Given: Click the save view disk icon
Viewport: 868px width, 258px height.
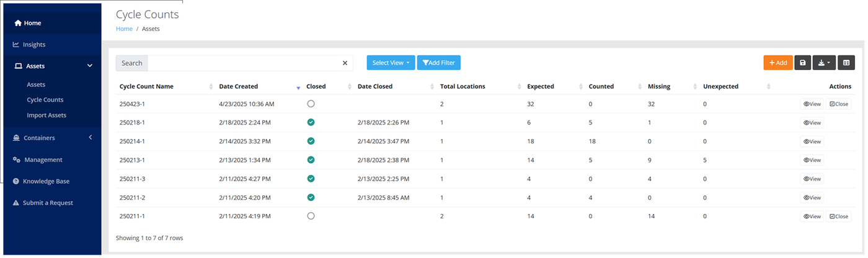Looking at the screenshot, I should 802,63.
